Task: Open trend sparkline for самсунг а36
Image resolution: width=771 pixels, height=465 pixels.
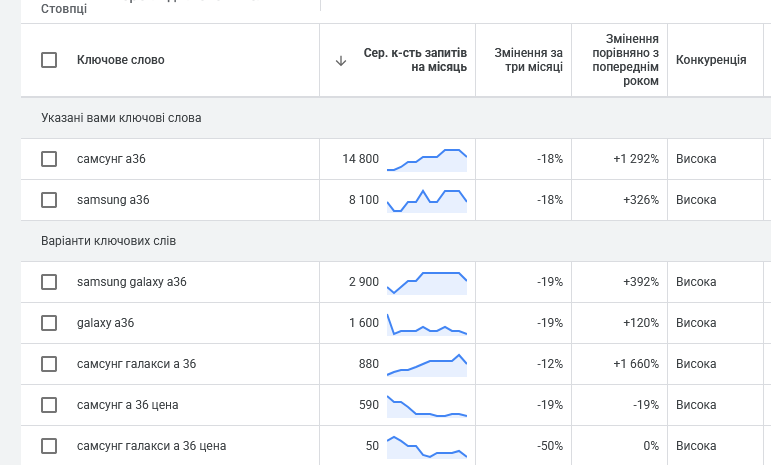Action: (427, 160)
